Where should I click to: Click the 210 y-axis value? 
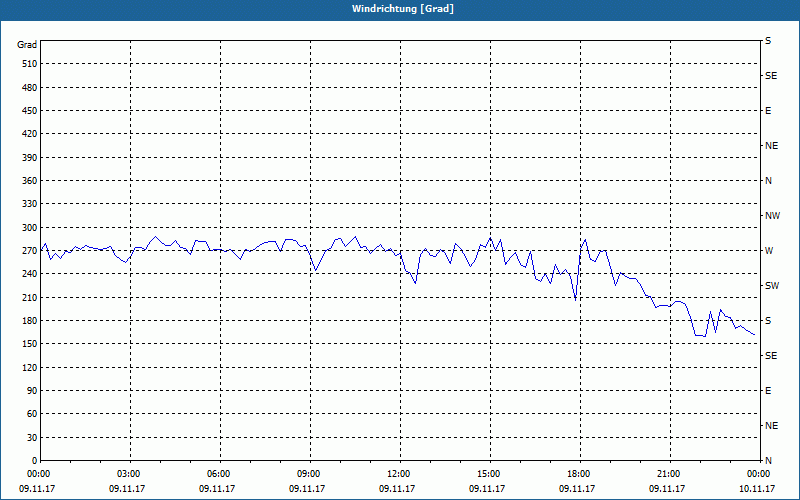coord(30,297)
